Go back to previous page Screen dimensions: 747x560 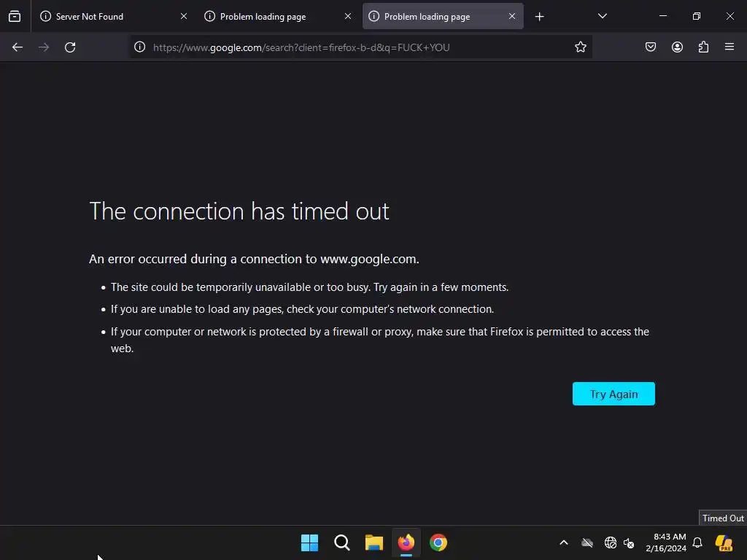(18, 47)
